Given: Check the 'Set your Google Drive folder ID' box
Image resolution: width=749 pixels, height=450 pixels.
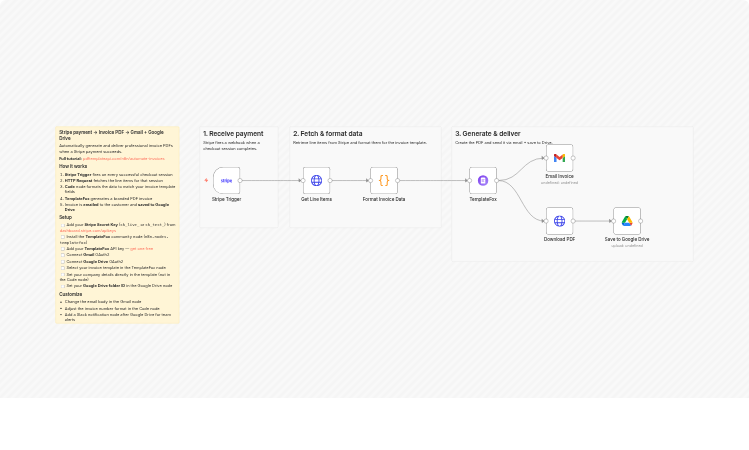Looking at the screenshot, I should [x=63, y=286].
